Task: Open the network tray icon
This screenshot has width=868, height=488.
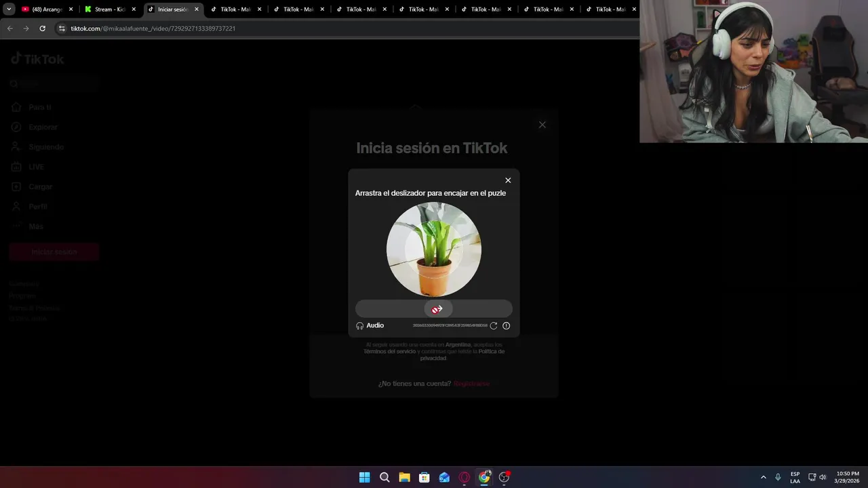Action: click(812, 477)
